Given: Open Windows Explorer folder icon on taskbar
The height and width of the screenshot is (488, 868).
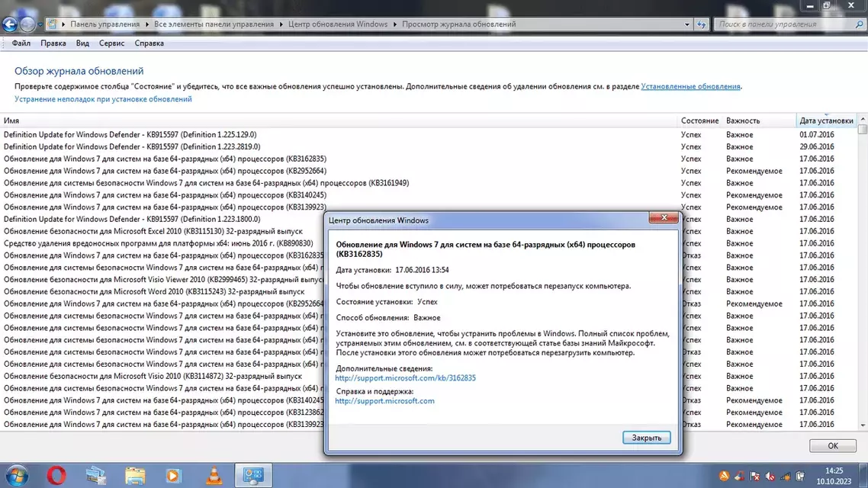Looking at the screenshot, I should (134, 476).
